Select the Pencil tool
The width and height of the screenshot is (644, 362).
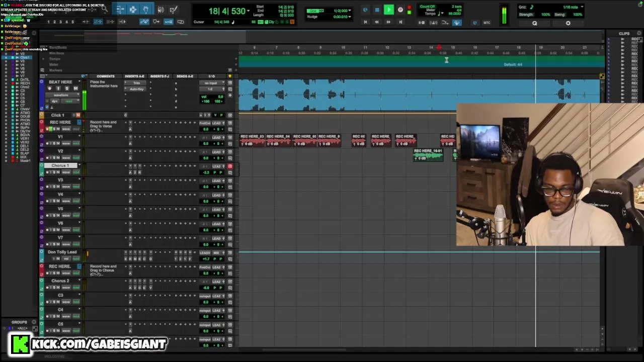pyautogui.click(x=174, y=10)
